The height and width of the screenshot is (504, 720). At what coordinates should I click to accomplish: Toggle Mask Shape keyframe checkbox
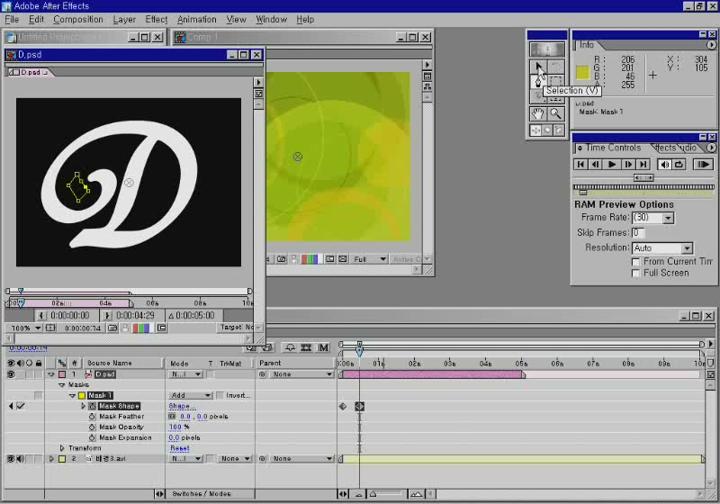[21, 406]
